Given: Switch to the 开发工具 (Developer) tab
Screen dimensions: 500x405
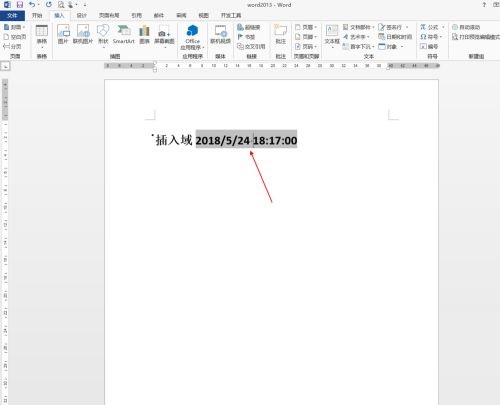Looking at the screenshot, I should coord(231,15).
